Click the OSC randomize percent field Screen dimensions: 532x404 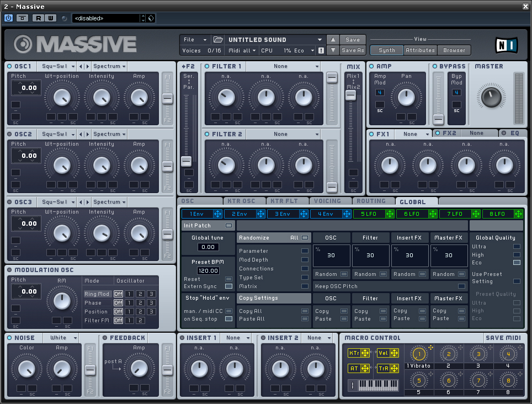tap(331, 256)
